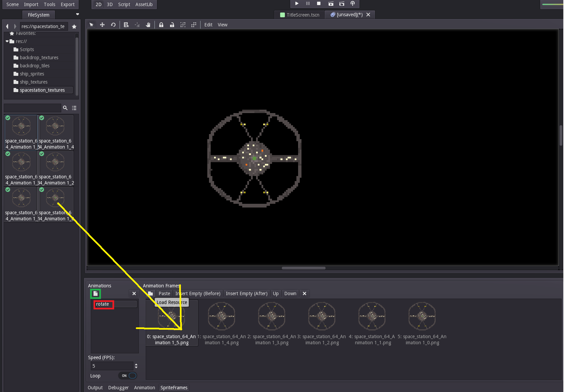Screen dimensions: 564x392
Task: Stop the running scene
Action: click(319, 3)
